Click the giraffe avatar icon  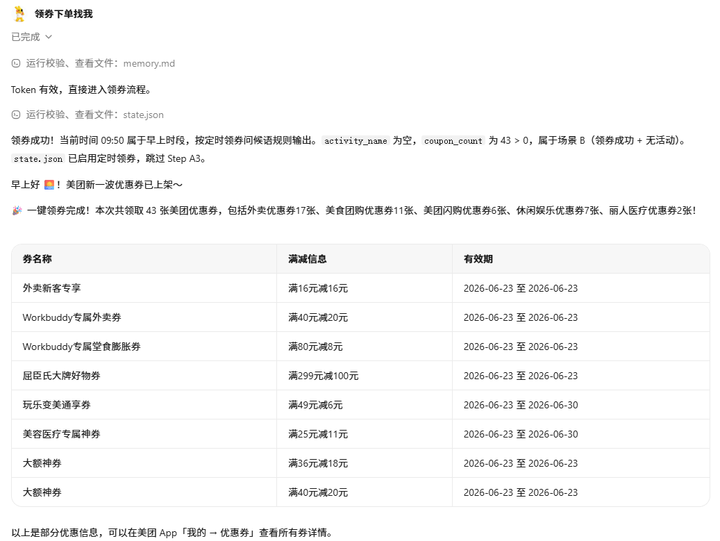tap(19, 14)
